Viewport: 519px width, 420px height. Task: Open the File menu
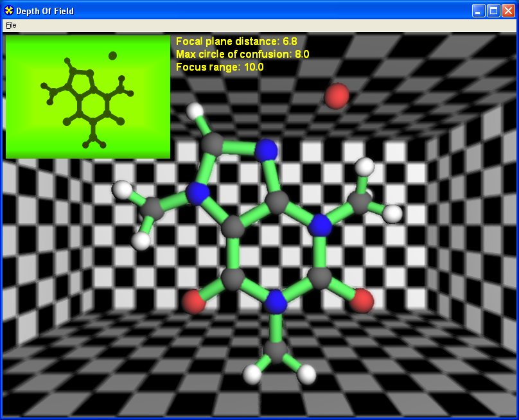tap(11, 25)
